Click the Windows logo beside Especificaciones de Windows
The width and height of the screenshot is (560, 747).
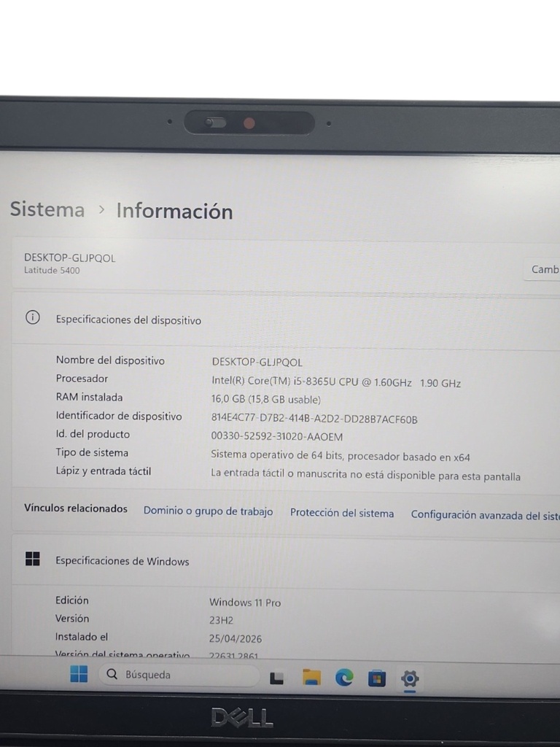pos(32,559)
